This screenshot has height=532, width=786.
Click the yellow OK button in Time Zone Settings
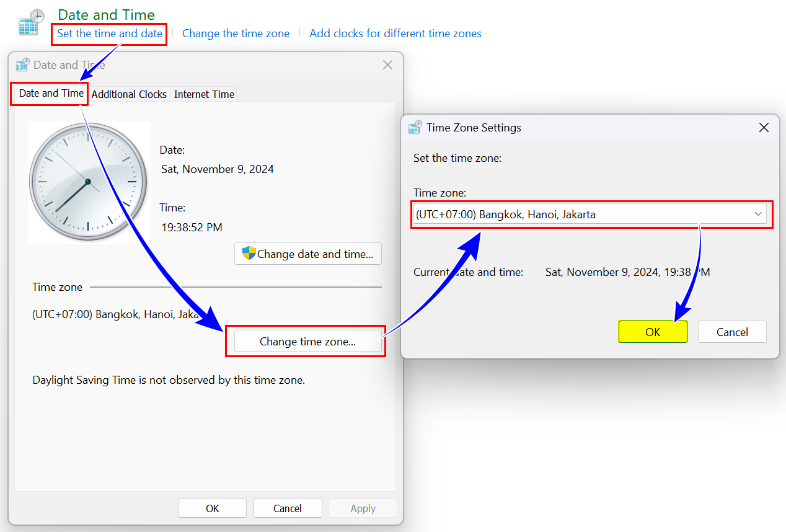[653, 332]
